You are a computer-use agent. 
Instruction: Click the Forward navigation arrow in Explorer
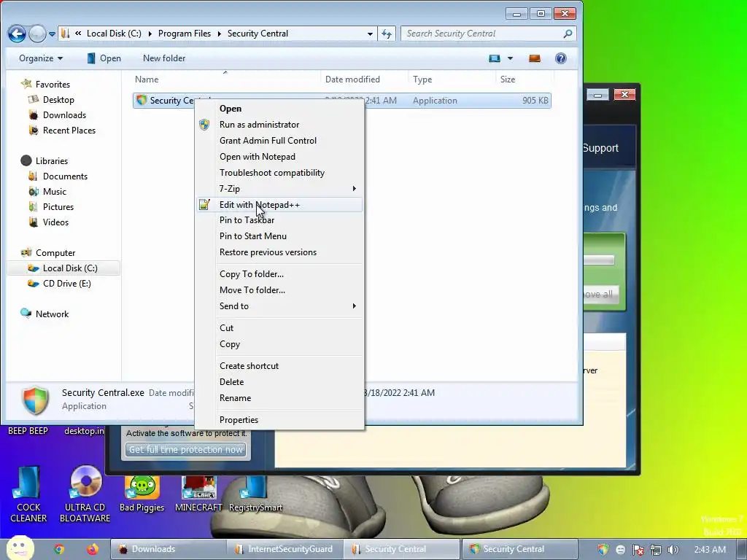pyautogui.click(x=37, y=34)
